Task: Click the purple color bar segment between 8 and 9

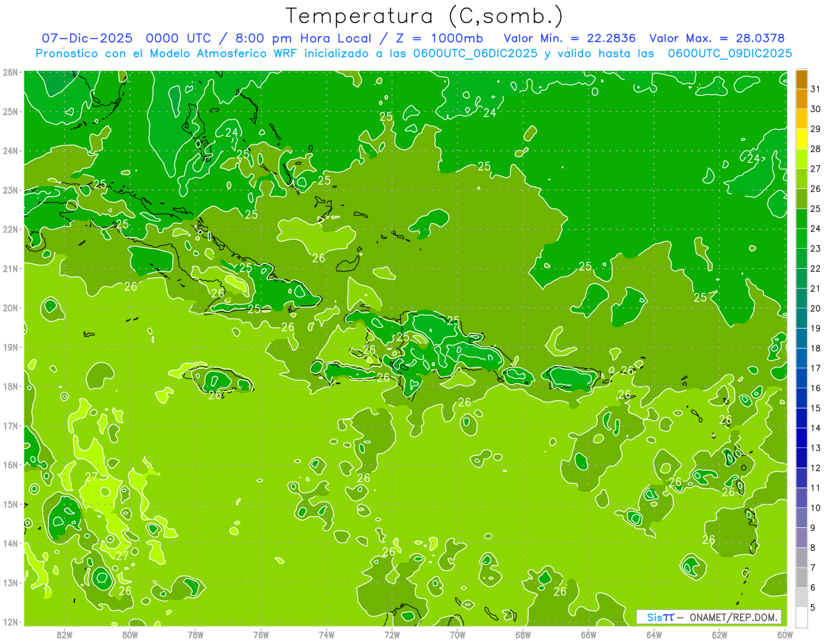Action: click(801, 538)
